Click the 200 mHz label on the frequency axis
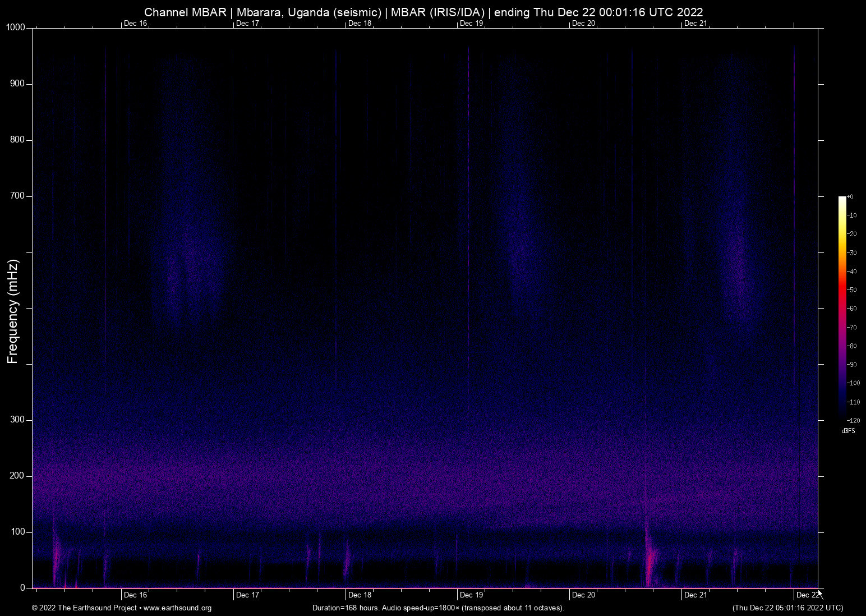Image resolution: width=866 pixels, height=616 pixels. point(17,476)
